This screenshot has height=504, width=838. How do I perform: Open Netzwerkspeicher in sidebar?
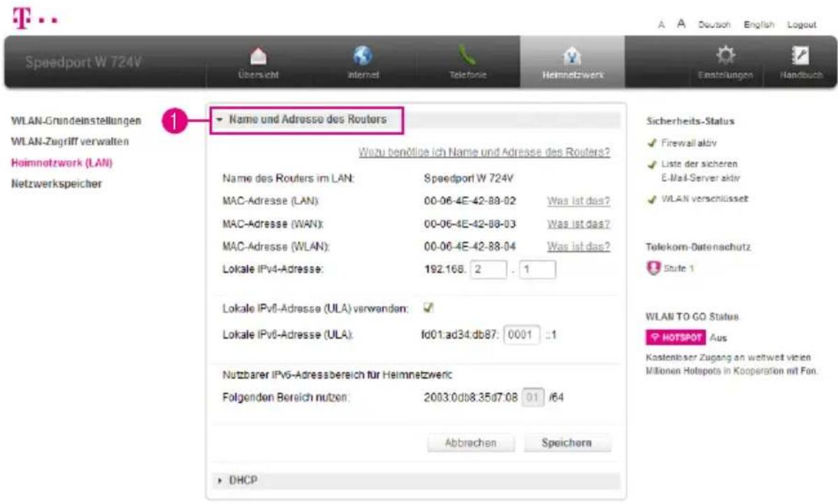(57, 185)
